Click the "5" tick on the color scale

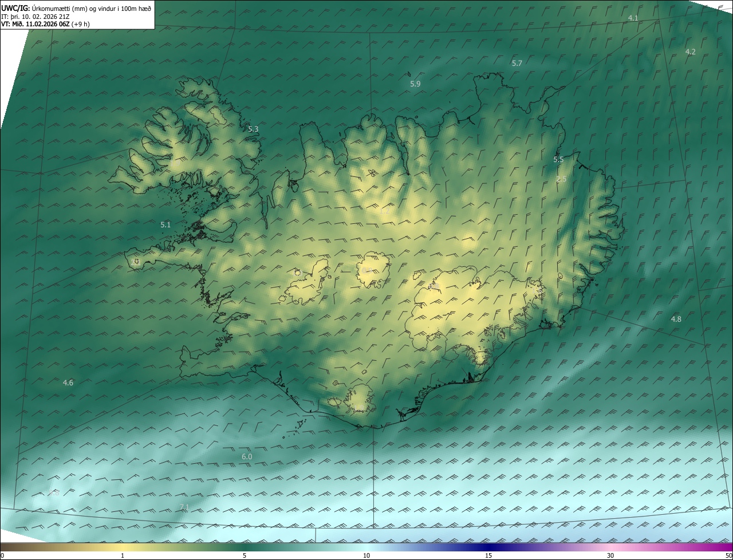(x=245, y=556)
